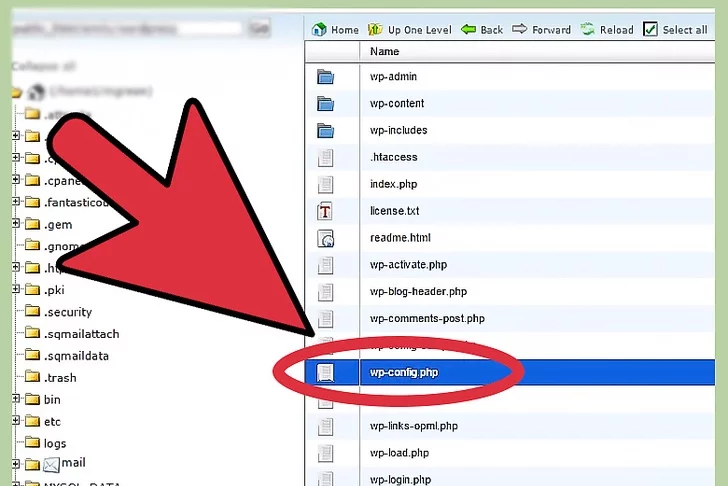Viewport: 728px width, 486px height.
Task: Click the Back navigation button
Action: tap(469, 29)
